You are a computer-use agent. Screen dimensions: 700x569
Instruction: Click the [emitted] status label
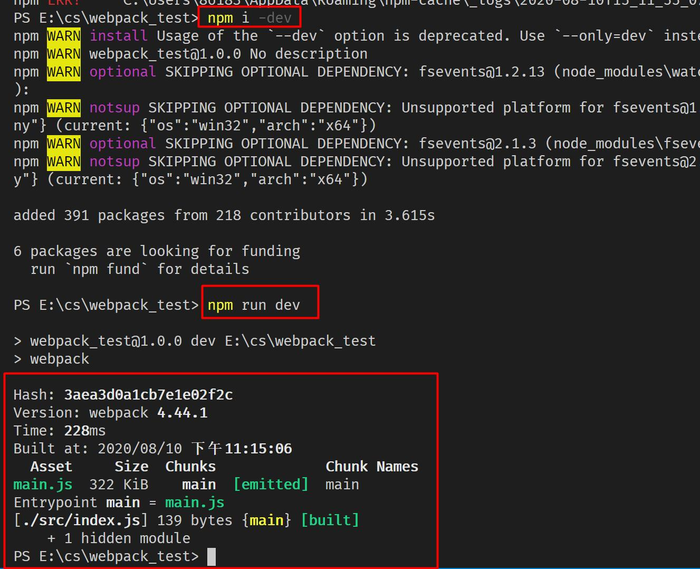pos(271,485)
